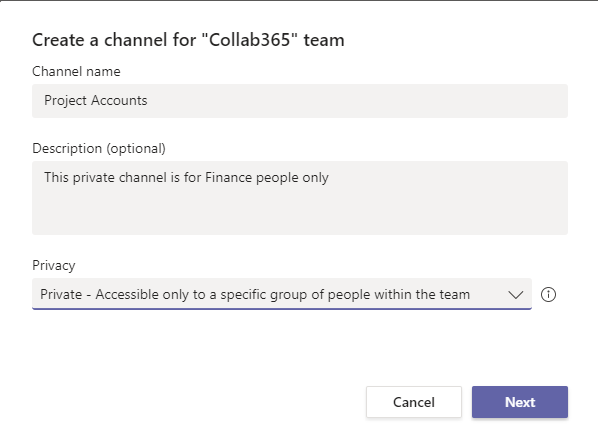Viewport: 598px width, 447px height.
Task: Click the Privacy info icon
Action: (548, 294)
